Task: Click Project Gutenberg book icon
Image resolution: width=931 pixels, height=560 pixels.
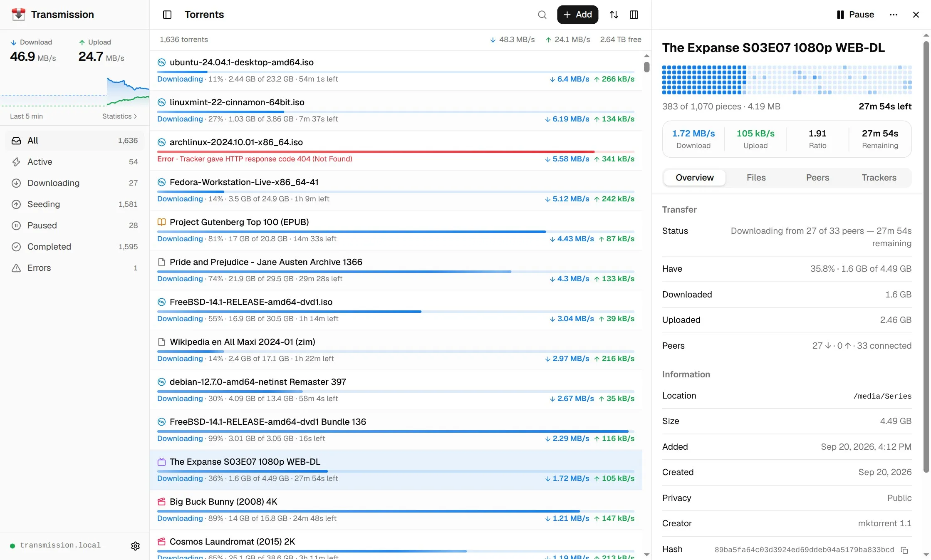Action: [x=161, y=222]
